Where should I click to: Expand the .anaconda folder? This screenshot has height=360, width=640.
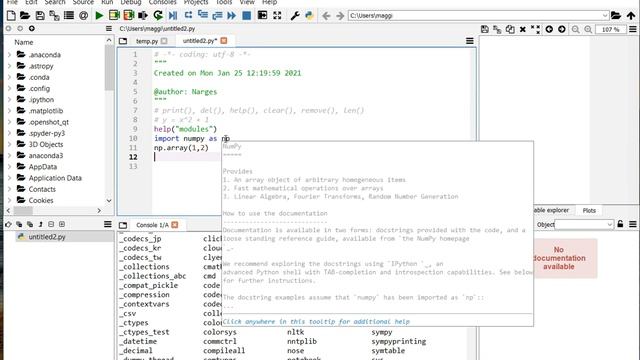point(9,55)
